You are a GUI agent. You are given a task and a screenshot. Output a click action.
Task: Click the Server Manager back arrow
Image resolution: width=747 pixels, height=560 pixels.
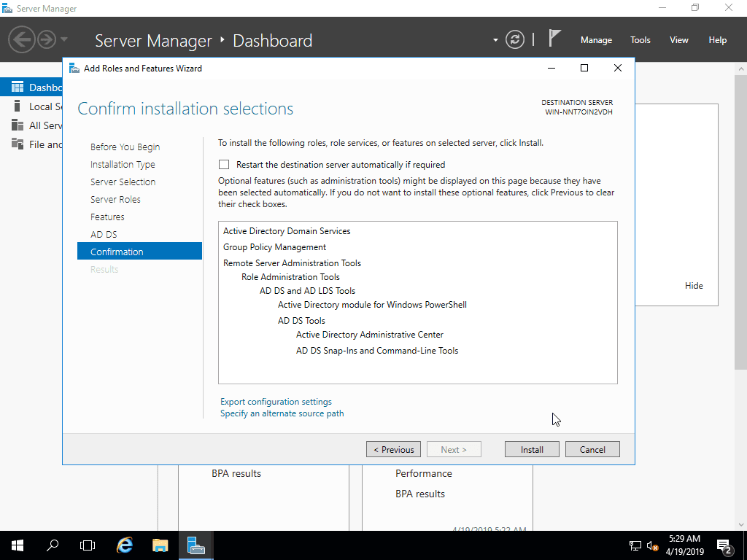[x=22, y=39]
